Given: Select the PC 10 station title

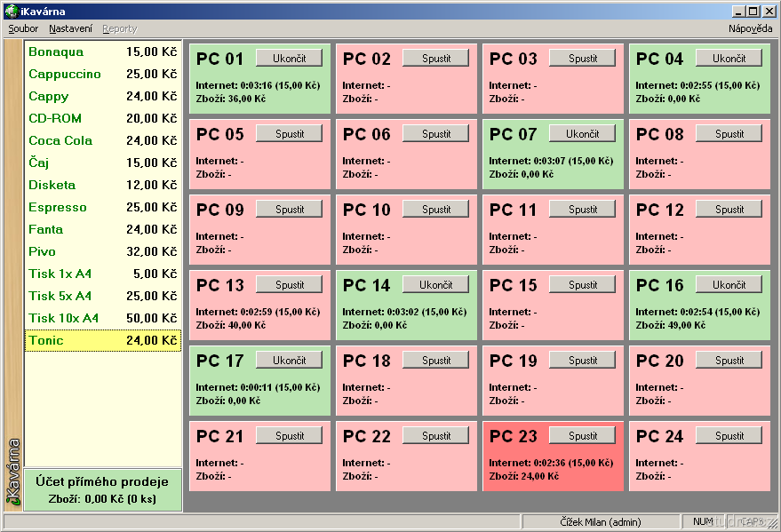Looking at the screenshot, I should click(367, 210).
